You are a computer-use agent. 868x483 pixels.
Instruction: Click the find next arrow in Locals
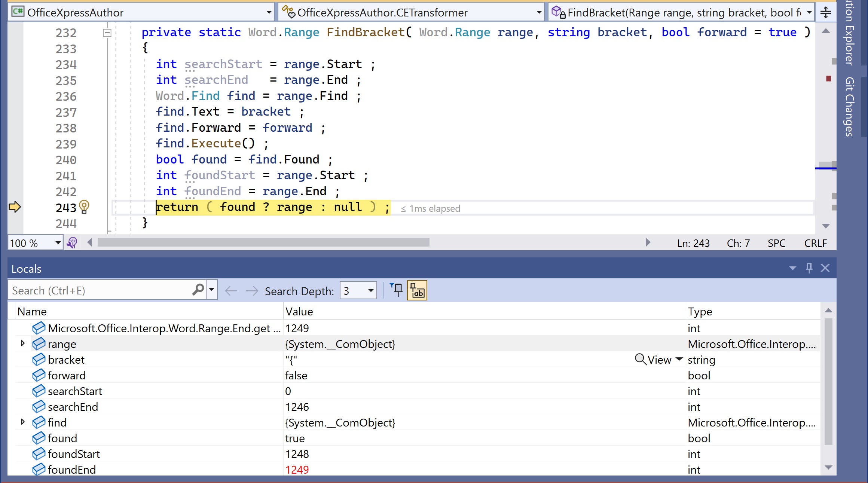click(x=252, y=291)
